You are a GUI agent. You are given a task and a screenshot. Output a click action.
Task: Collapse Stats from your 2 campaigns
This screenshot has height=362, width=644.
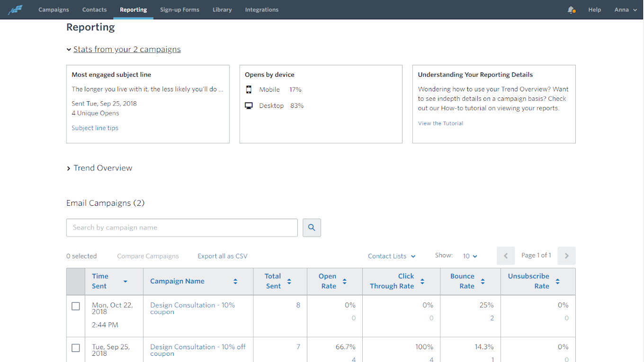pos(126,49)
